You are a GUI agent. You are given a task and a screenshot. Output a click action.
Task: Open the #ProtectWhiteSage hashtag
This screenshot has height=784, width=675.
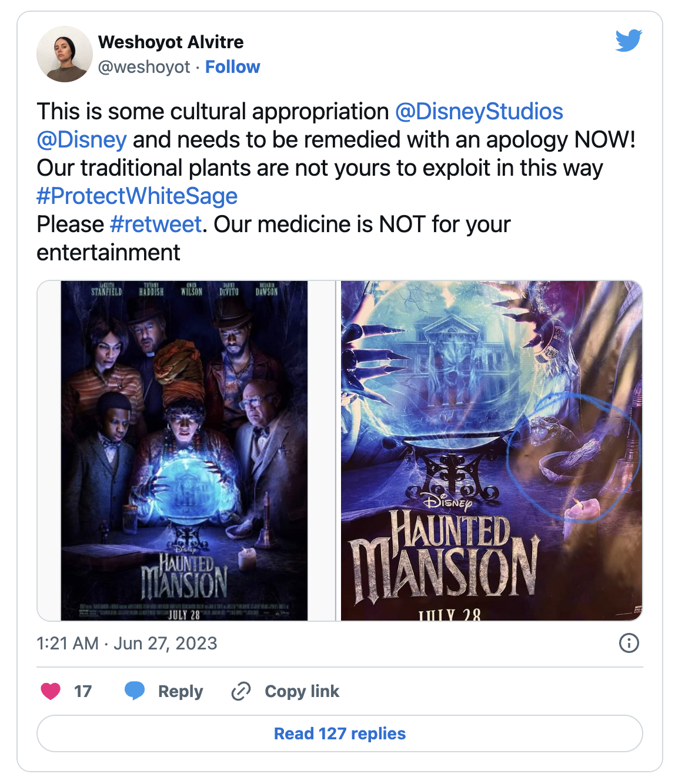137,196
